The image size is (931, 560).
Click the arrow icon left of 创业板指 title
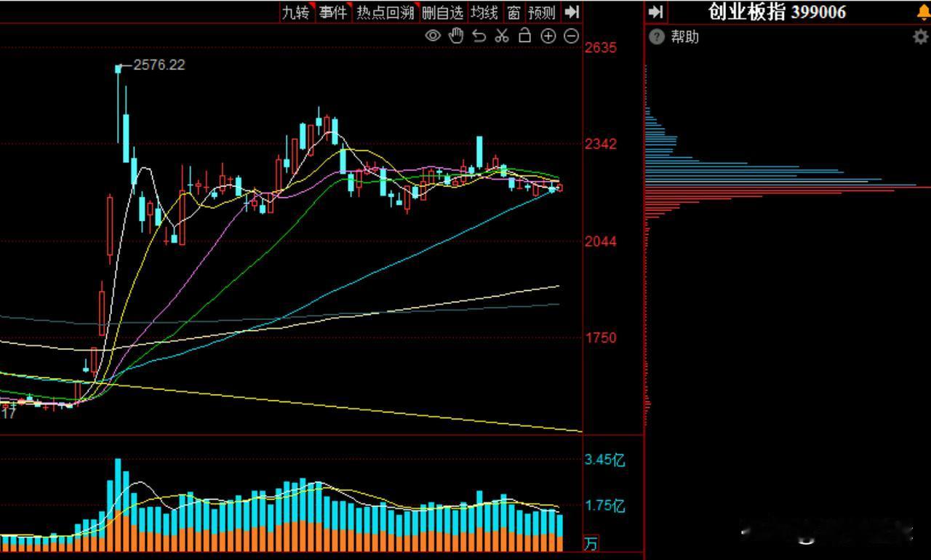click(655, 12)
